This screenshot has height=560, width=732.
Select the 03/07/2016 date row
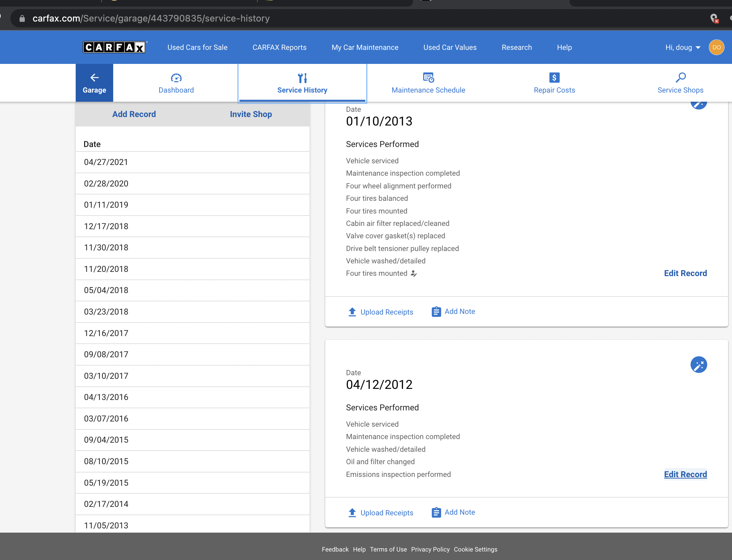192,419
